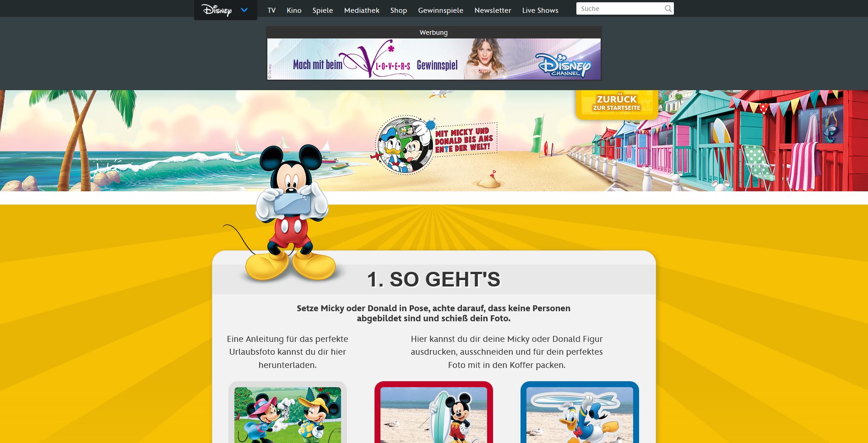Open the Spiele menu item
Image resolution: width=868 pixels, height=443 pixels.
coord(323,10)
